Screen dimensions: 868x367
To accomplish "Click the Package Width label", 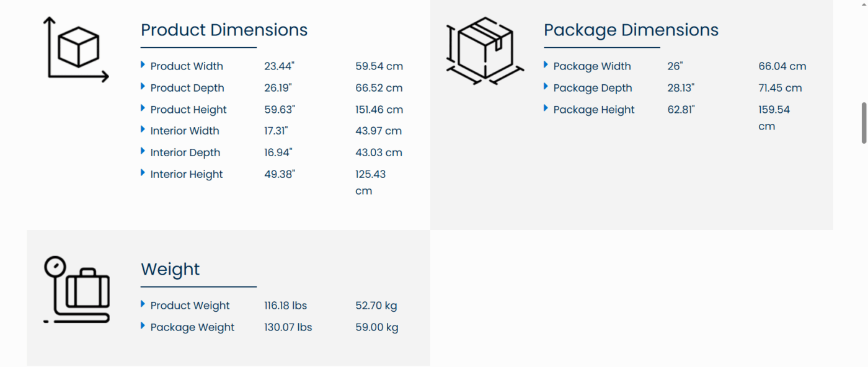I will tap(592, 66).
